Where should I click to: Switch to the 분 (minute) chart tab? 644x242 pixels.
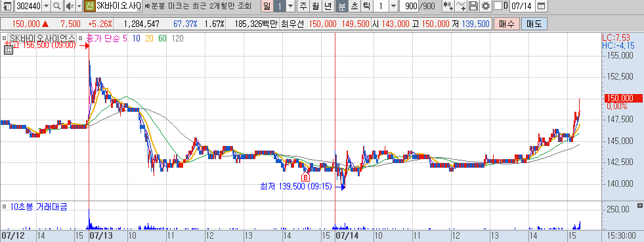[342, 6]
